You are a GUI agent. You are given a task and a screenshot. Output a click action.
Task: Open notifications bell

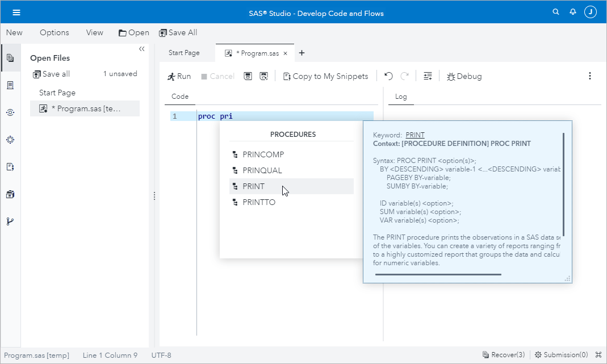click(573, 12)
